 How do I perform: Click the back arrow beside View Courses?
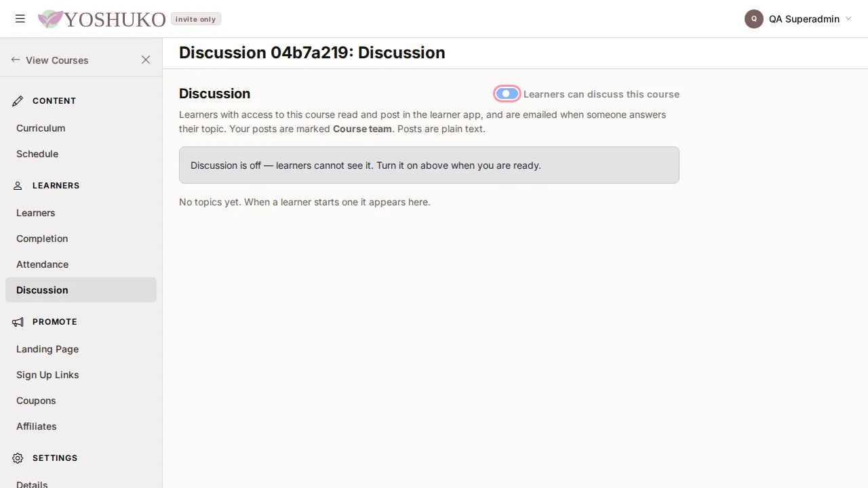[16, 60]
